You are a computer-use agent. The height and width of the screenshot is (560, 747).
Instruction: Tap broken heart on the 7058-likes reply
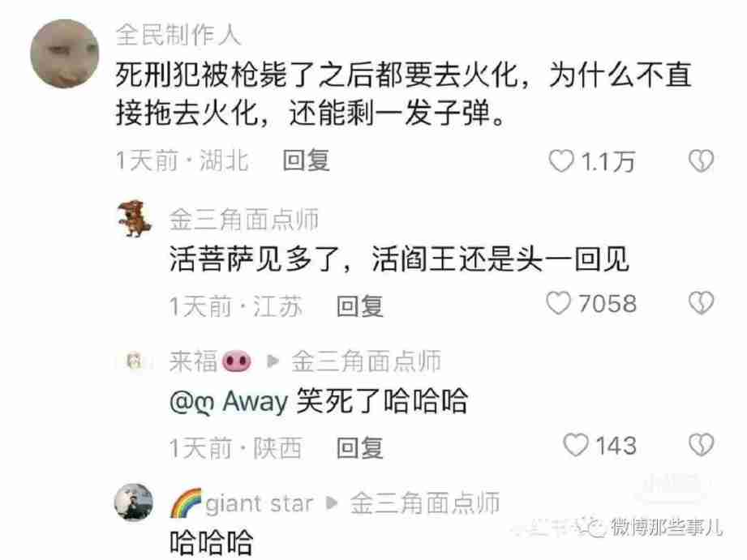(x=701, y=303)
